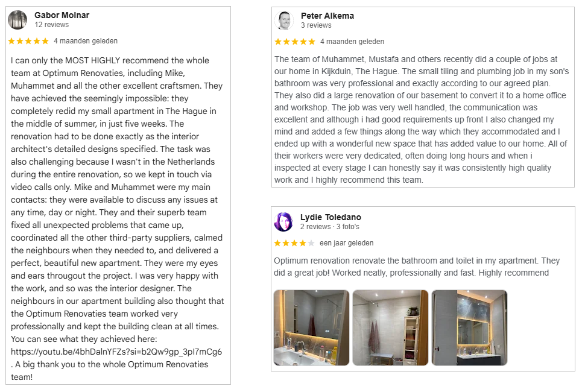The width and height of the screenshot is (582, 392).
Task: Open the first bathroom mirror photo
Action: tap(311, 327)
